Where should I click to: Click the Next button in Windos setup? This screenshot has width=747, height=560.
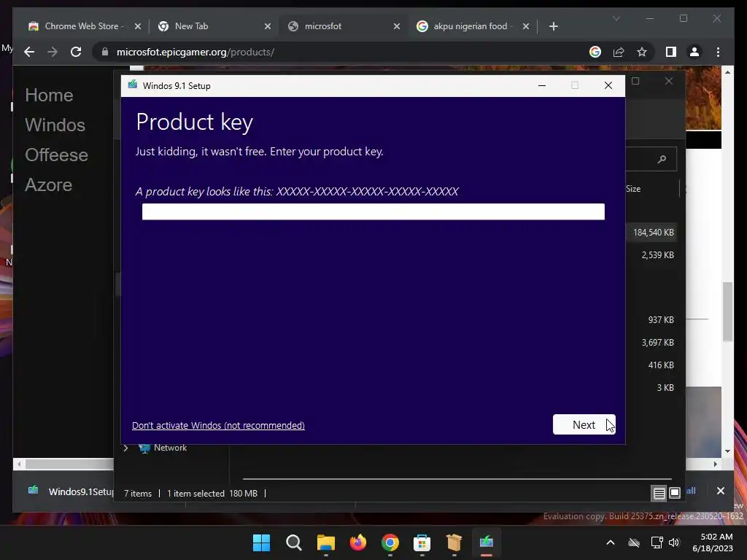(x=584, y=424)
